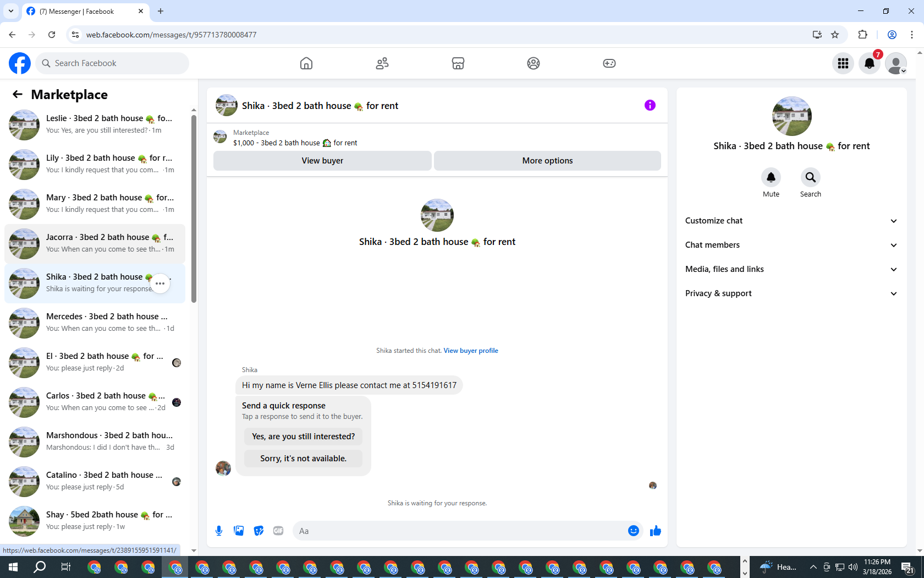
Task: Choose a GIF icon
Action: (278, 531)
